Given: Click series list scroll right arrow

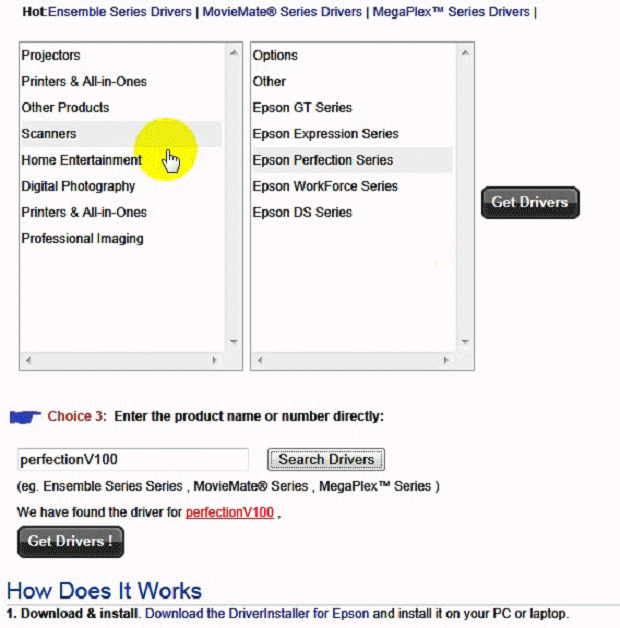Looking at the screenshot, I should pyautogui.click(x=446, y=360).
